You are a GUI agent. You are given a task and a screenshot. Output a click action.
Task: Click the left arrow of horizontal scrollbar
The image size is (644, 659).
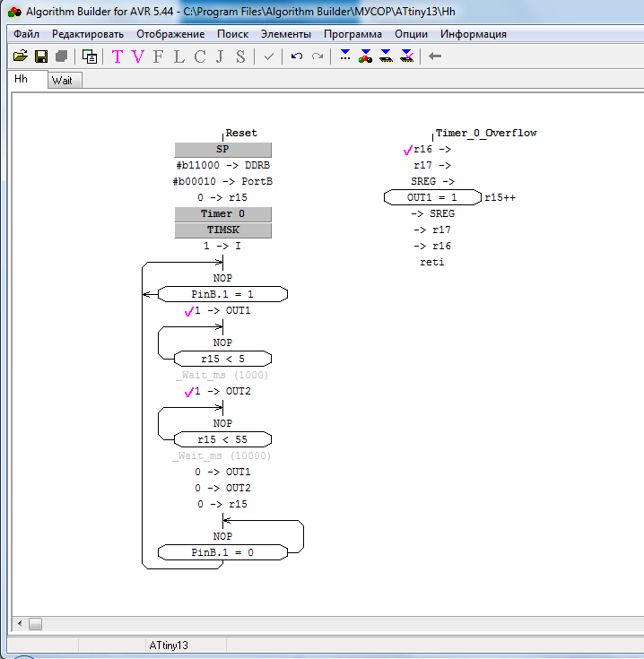[x=17, y=623]
